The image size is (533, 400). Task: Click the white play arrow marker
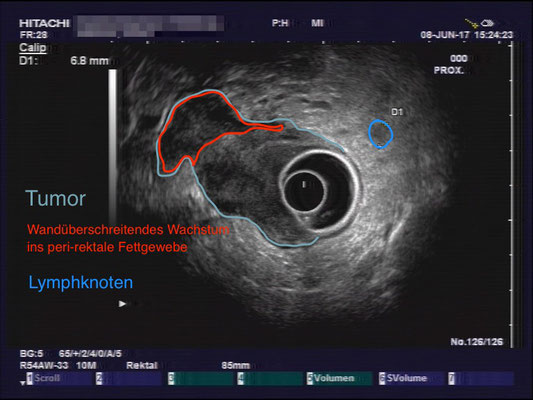coord(122,303)
